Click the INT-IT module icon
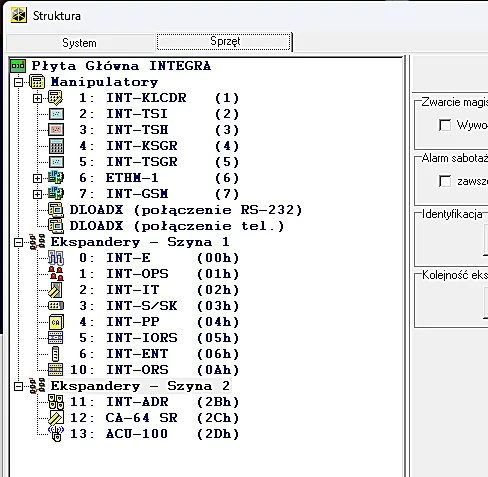This screenshot has width=488, height=477. (55, 290)
